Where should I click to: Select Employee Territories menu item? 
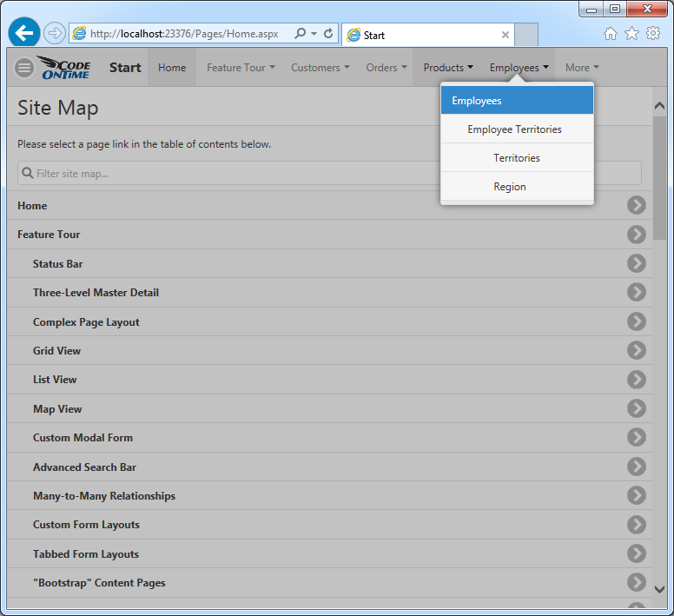[517, 129]
